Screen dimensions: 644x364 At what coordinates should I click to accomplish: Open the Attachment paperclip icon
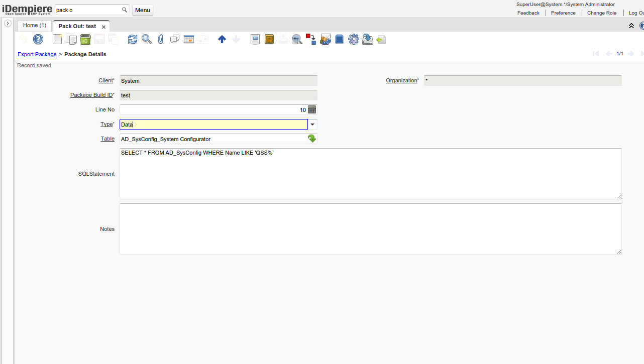(161, 39)
